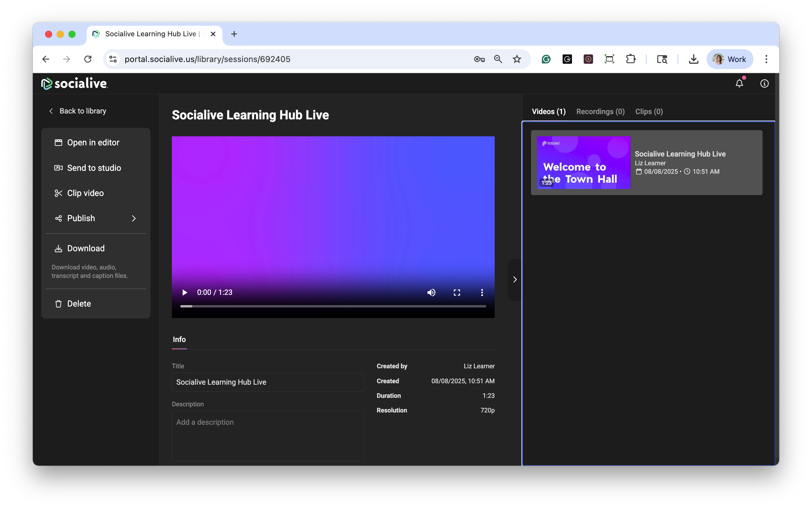812x509 pixels.
Task: Open the info circle icon in header
Action: 764,83
